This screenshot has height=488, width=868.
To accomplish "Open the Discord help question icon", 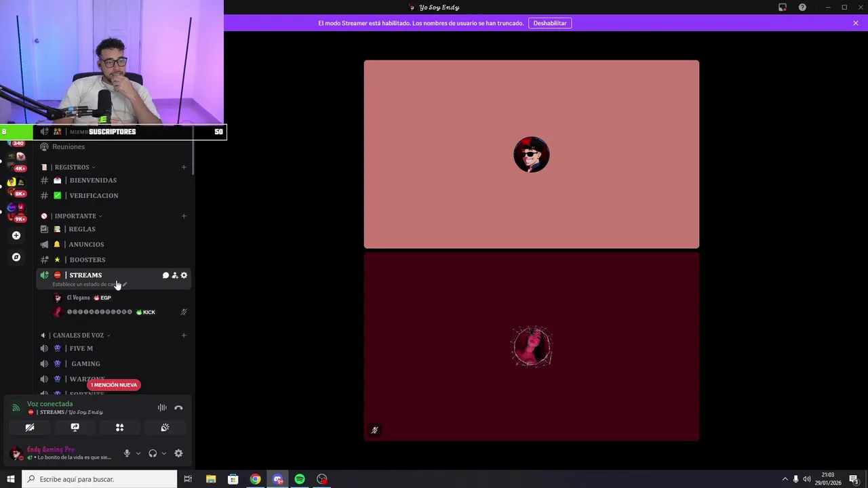I will [x=802, y=7].
